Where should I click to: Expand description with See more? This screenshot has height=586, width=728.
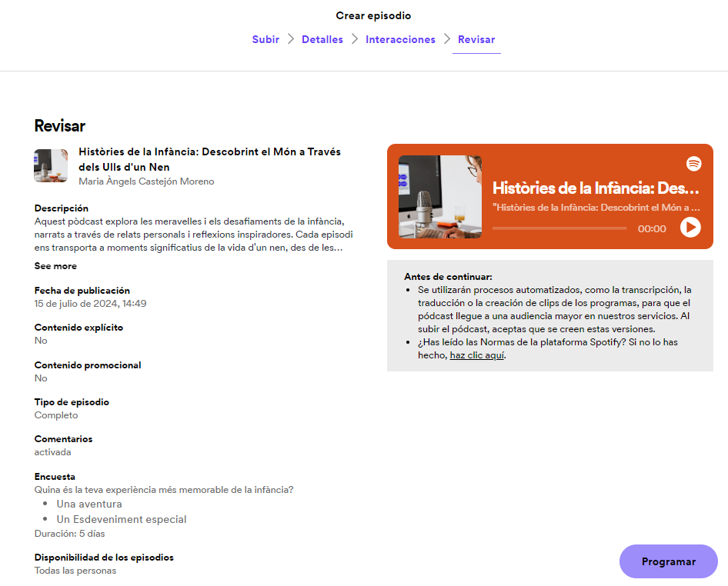[55, 266]
